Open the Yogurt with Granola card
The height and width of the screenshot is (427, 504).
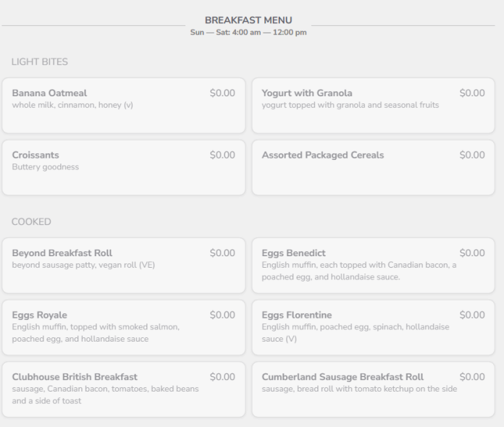point(373,106)
